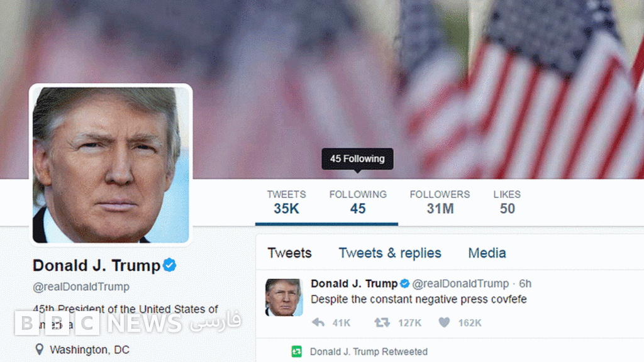The height and width of the screenshot is (362, 644).
Task: Click the Donald J. Trump Retweeted label
Action: [x=369, y=352]
